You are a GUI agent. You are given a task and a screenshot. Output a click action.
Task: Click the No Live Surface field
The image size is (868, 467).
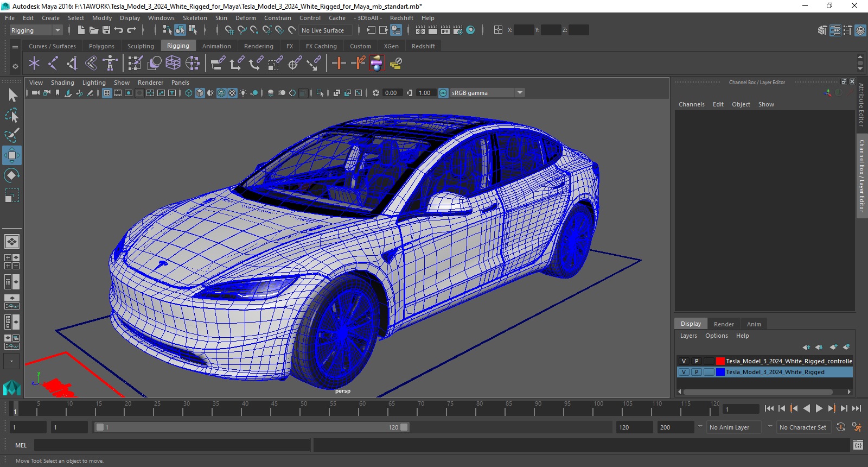(x=325, y=30)
